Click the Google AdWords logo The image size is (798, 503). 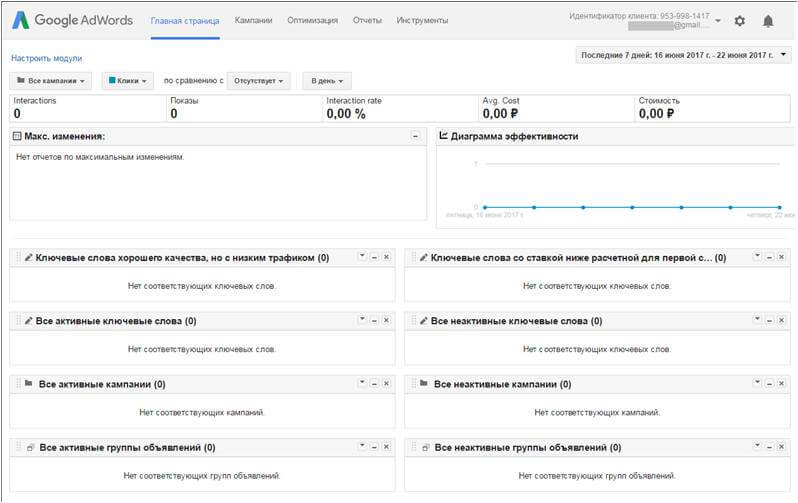pyautogui.click(x=74, y=20)
